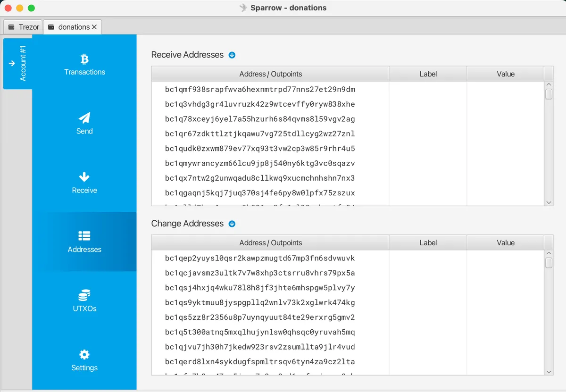Open the Transactions section
The image size is (566, 392).
84,64
